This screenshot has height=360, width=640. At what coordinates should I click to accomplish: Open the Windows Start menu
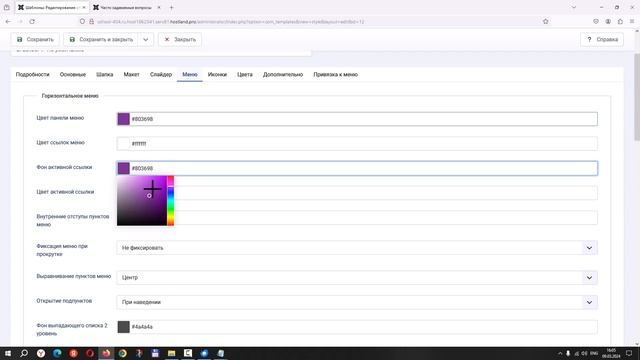coord(8,353)
